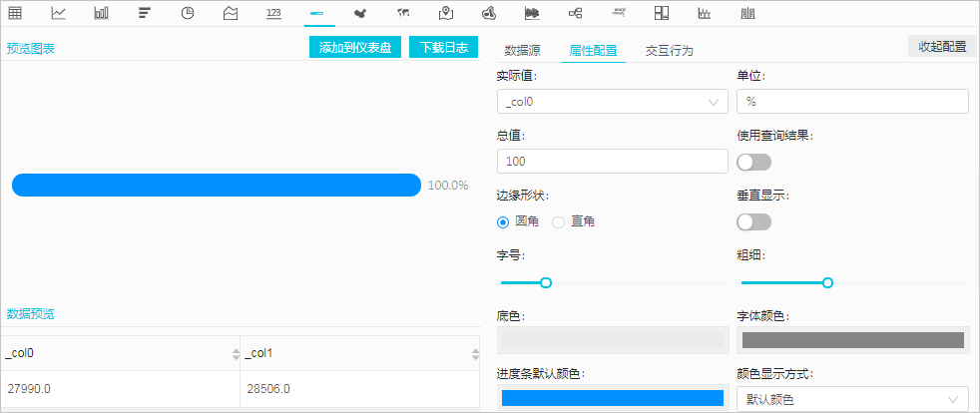Viewport: 980px width, 413px height.
Task: Click the 100.0% progress label
Action: tap(448, 185)
